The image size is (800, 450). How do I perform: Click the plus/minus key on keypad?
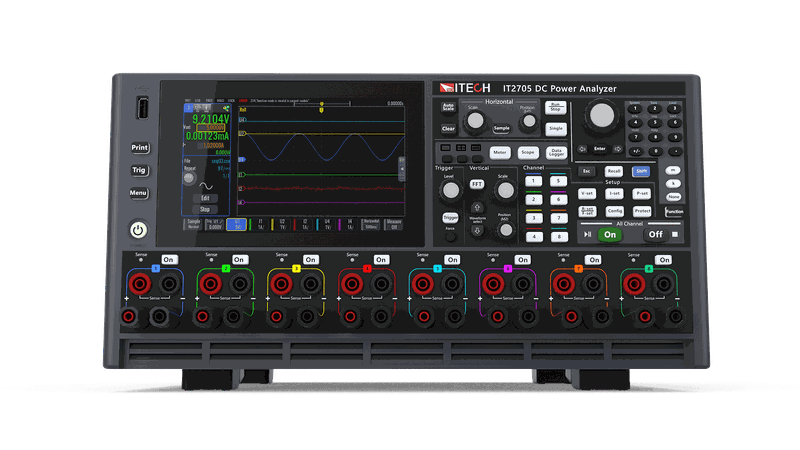click(636, 151)
